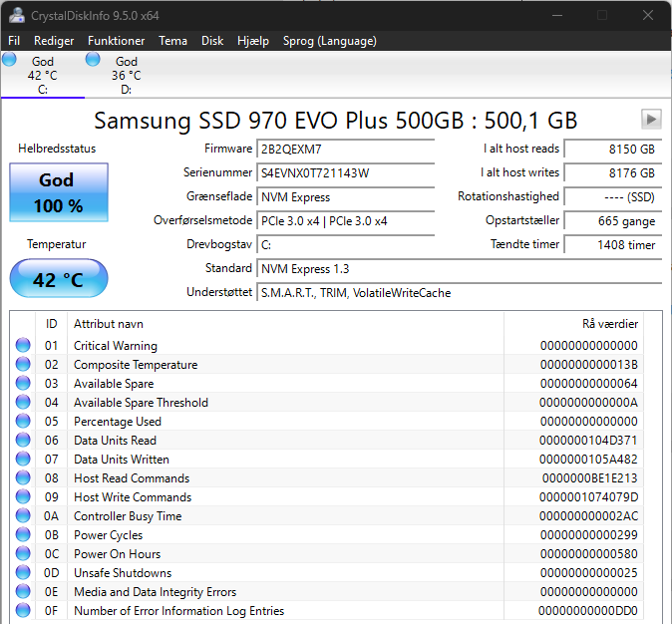Click status orb for Power On Hours row
Screen dimensions: 672x624
tap(23, 553)
